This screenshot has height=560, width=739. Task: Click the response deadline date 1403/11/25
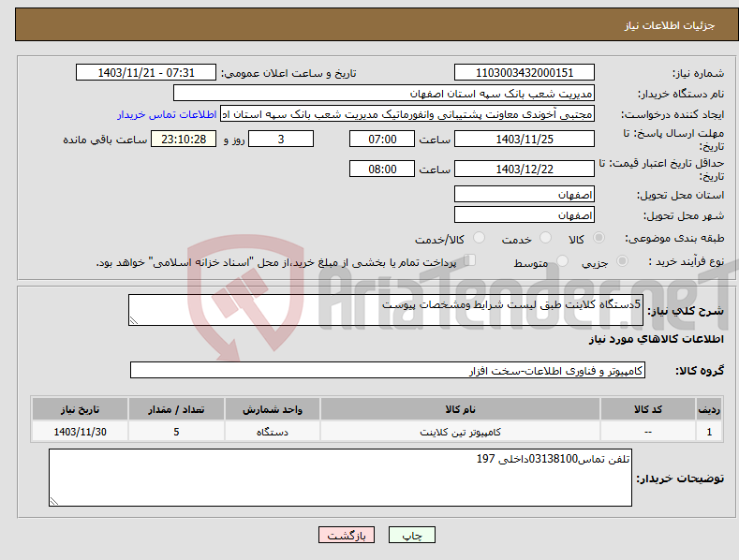click(525, 139)
